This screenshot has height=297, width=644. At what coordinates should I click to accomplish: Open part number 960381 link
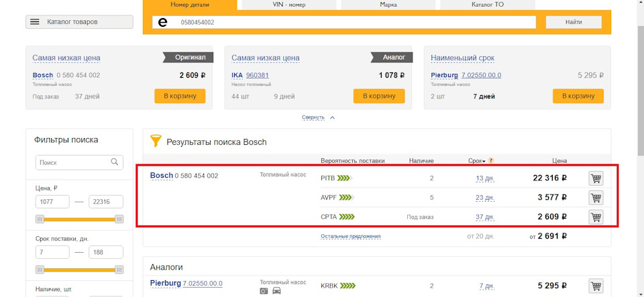pos(258,76)
